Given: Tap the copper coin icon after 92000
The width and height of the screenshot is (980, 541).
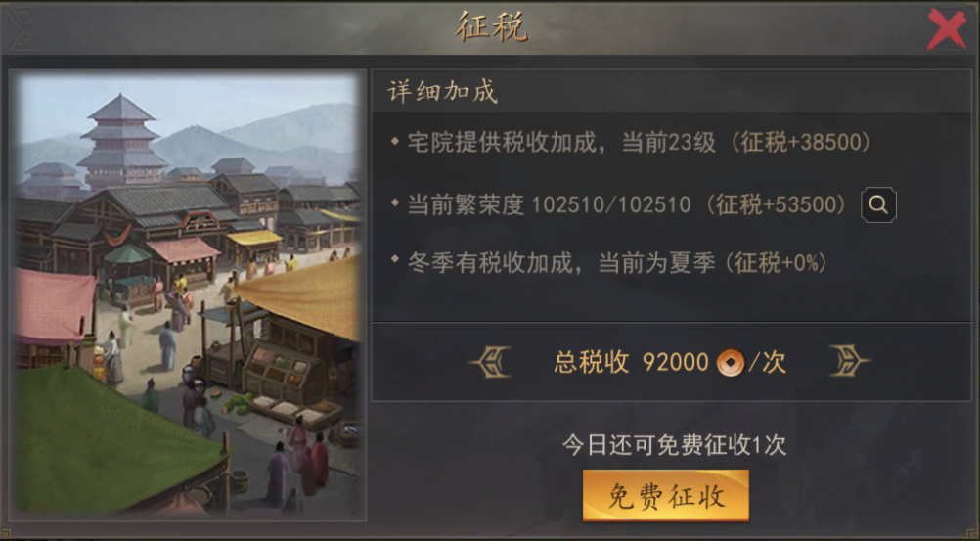Looking at the screenshot, I should [x=730, y=362].
